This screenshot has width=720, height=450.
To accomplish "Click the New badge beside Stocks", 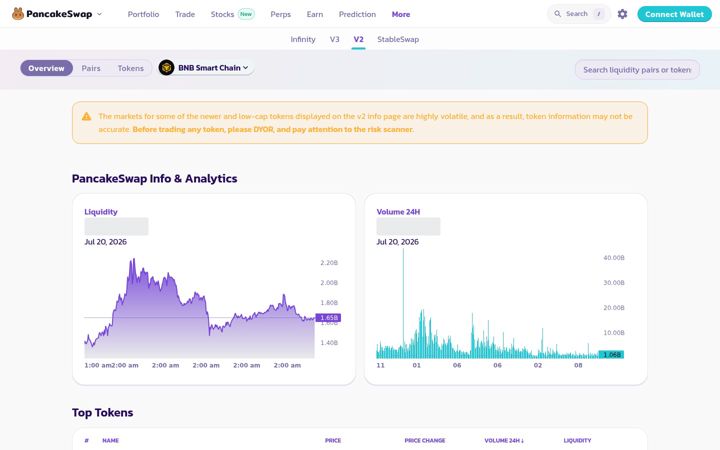I will pos(246,14).
